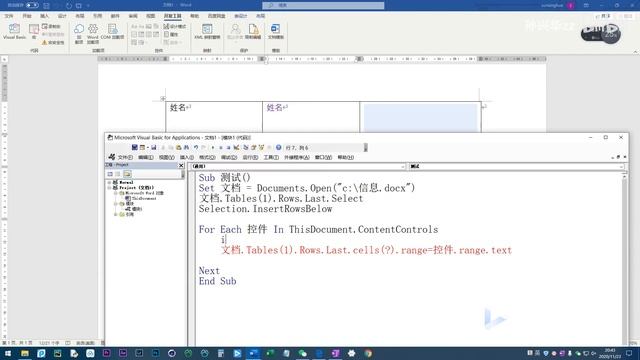Collapse Microsoft Word objects folder
Image resolution: width=640 pixels, height=360 pixels.
[116, 193]
